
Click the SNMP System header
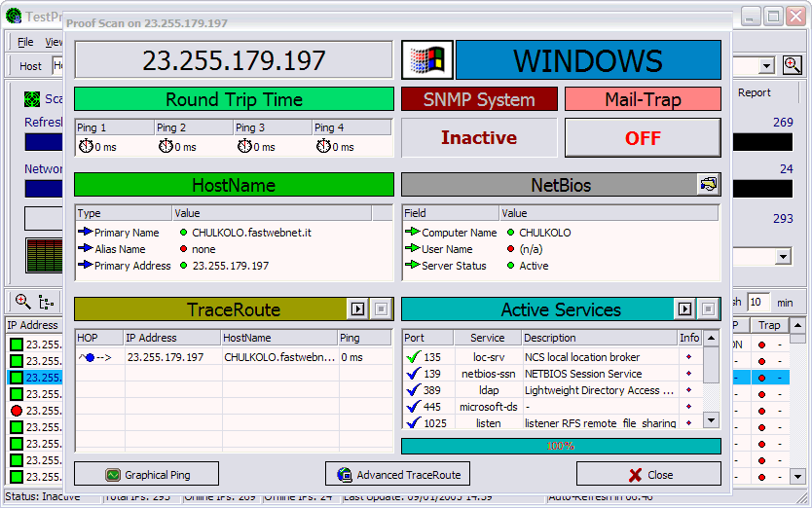479,99
